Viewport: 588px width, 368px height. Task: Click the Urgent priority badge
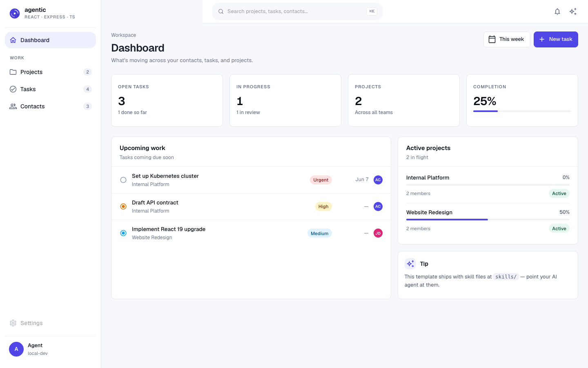(321, 180)
